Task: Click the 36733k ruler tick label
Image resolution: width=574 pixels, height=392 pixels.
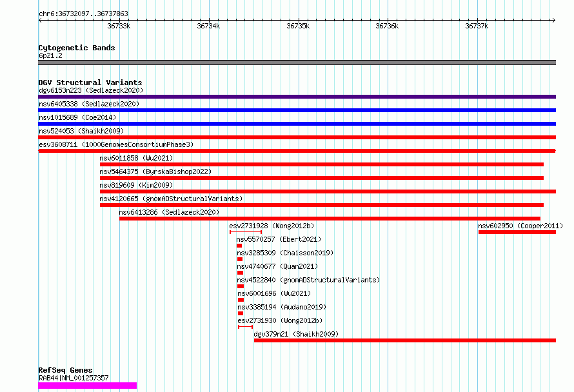Action: pyautogui.click(x=119, y=26)
